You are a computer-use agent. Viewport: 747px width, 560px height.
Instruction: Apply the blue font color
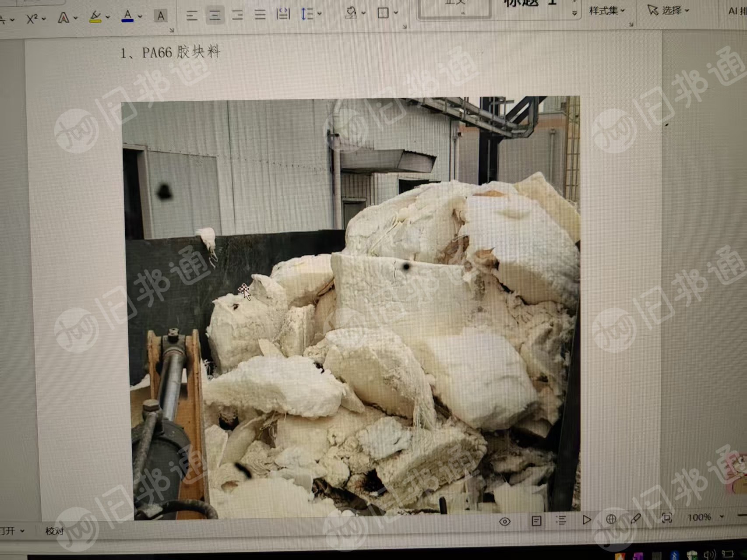(x=127, y=16)
